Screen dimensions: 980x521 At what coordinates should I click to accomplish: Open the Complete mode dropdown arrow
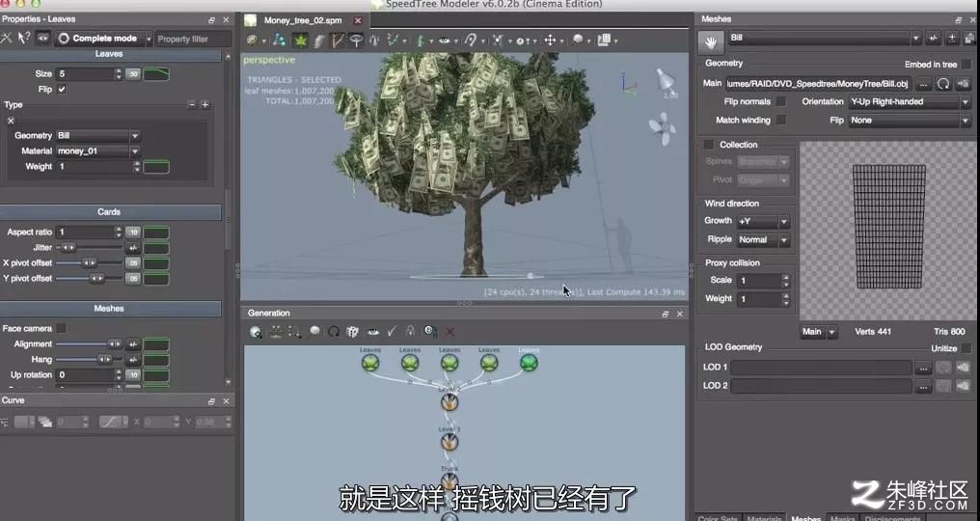[x=149, y=39]
